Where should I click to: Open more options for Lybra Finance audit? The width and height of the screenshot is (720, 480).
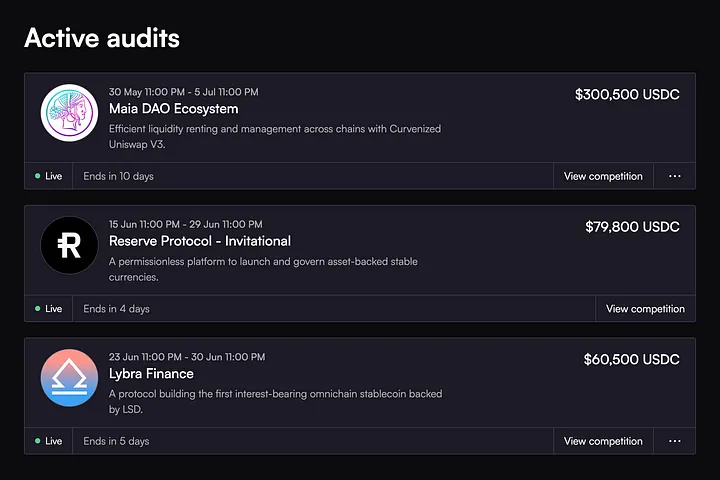tap(675, 441)
